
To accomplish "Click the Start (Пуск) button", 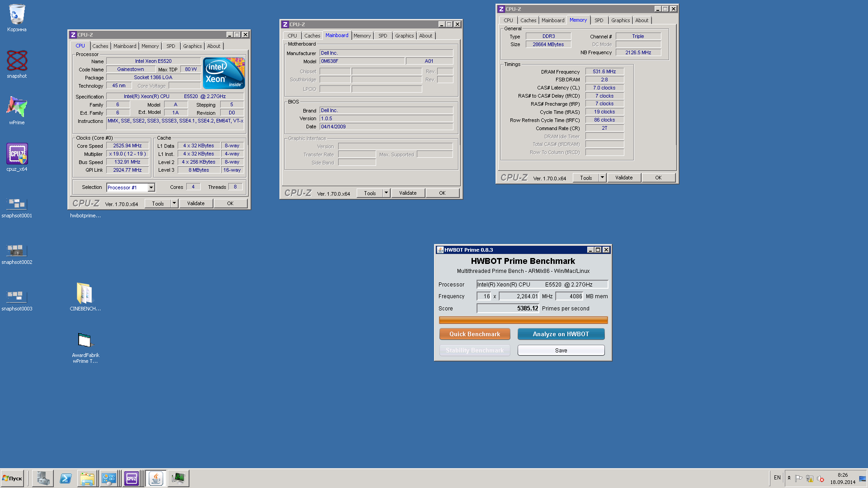I will pos(12,478).
